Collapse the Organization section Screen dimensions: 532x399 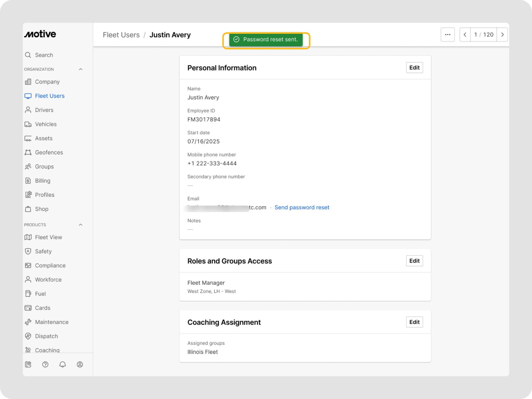coord(81,69)
